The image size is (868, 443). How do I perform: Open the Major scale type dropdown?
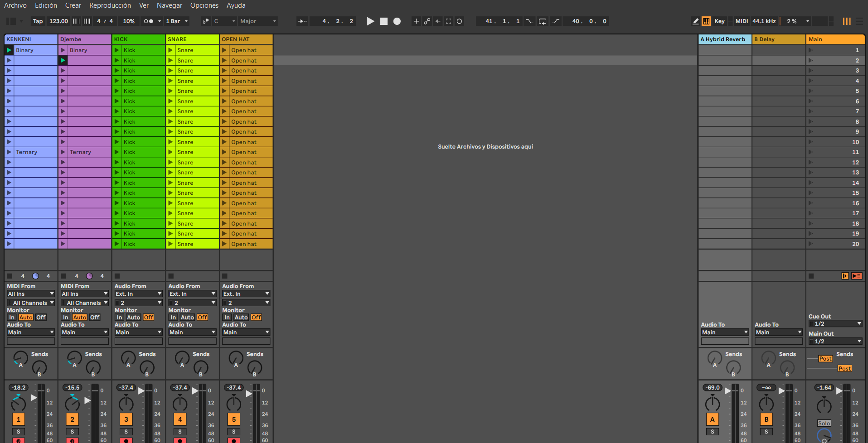(258, 21)
